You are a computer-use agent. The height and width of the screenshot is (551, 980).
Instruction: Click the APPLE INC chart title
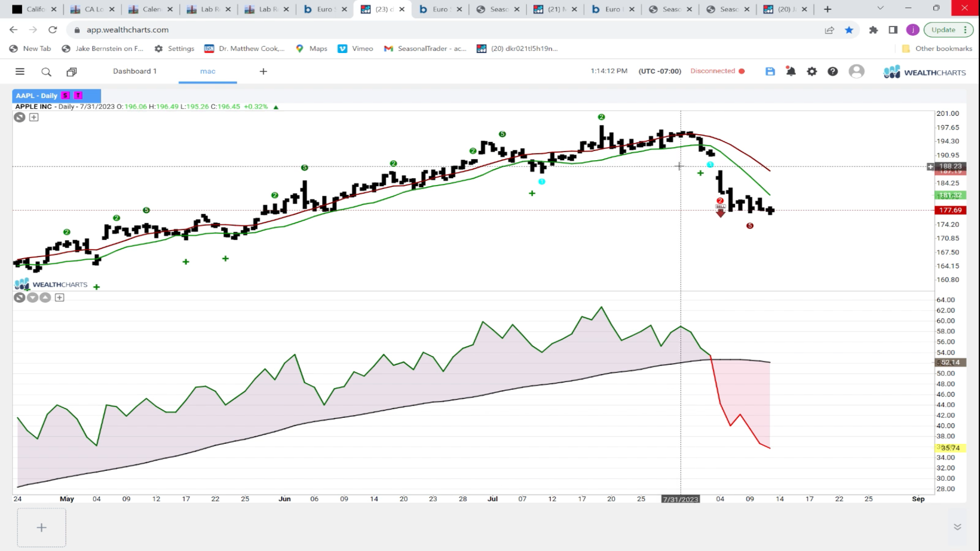click(33, 107)
